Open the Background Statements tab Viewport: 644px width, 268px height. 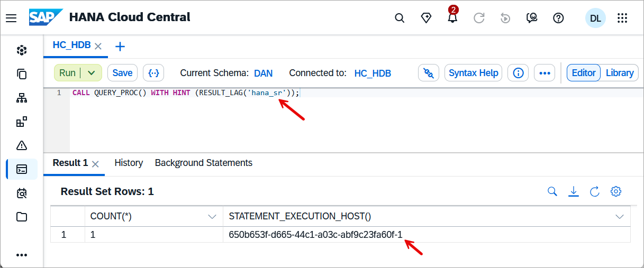204,163
